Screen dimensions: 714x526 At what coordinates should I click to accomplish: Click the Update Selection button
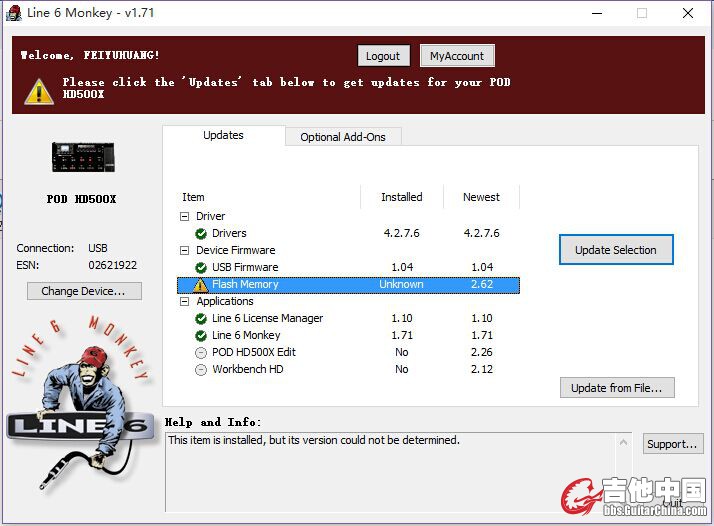pyautogui.click(x=616, y=250)
